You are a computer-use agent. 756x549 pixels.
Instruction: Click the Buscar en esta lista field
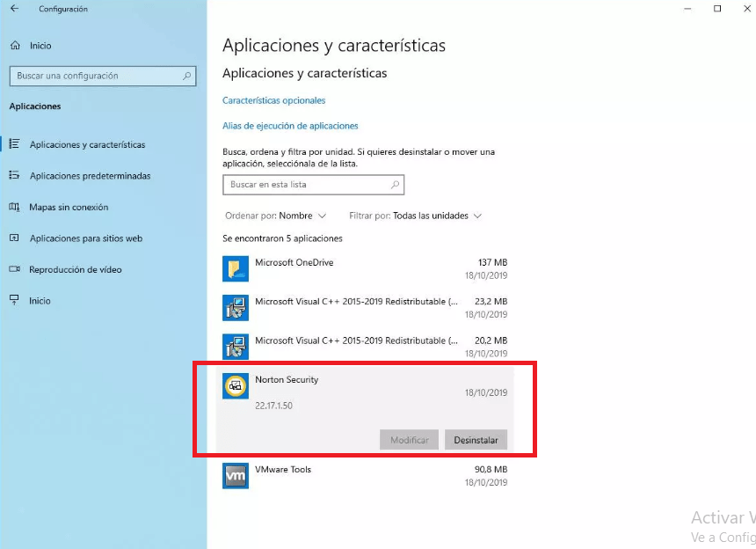314,185
